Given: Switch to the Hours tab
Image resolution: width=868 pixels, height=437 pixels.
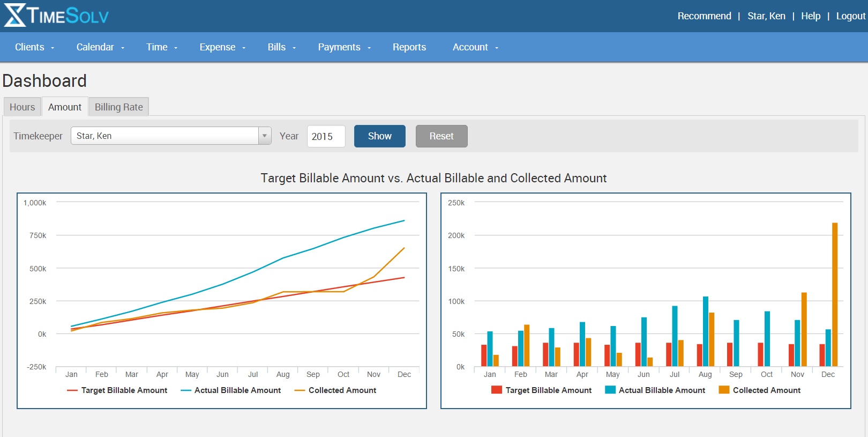Looking at the screenshot, I should click(23, 107).
